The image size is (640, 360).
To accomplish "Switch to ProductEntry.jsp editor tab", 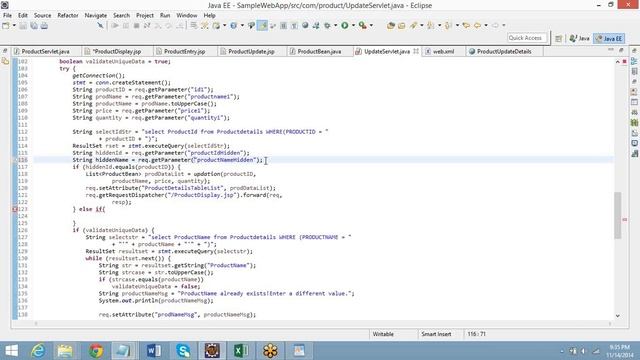I will click(184, 51).
